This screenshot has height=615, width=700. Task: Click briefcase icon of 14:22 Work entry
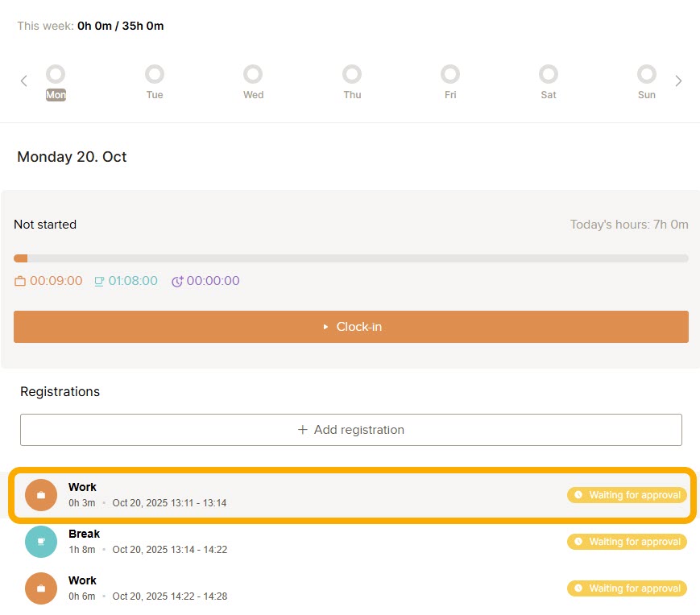(41, 588)
